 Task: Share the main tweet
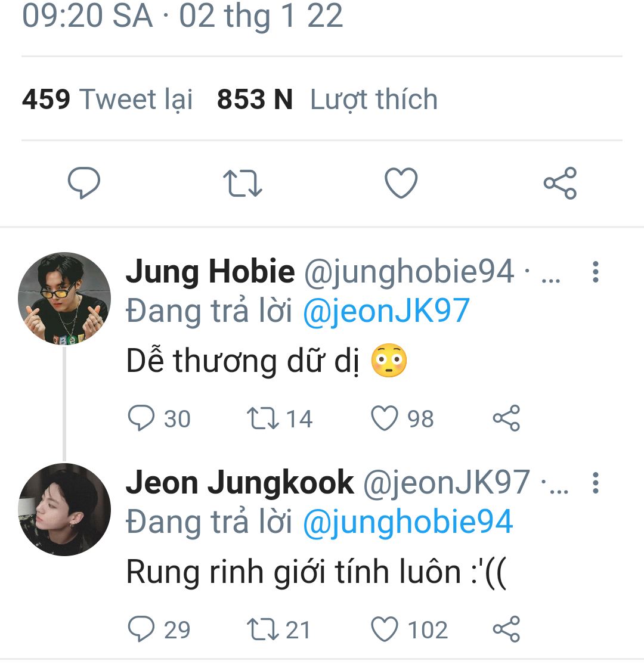(560, 183)
